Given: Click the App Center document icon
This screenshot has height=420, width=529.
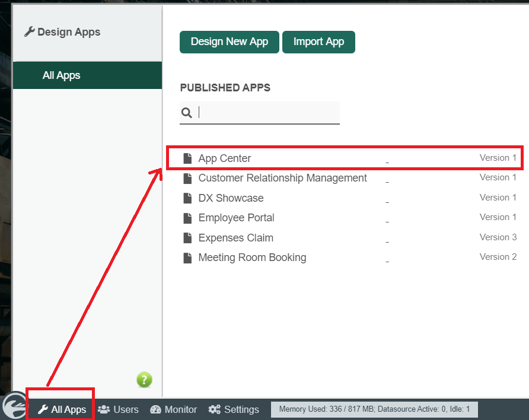Looking at the screenshot, I should (187, 158).
